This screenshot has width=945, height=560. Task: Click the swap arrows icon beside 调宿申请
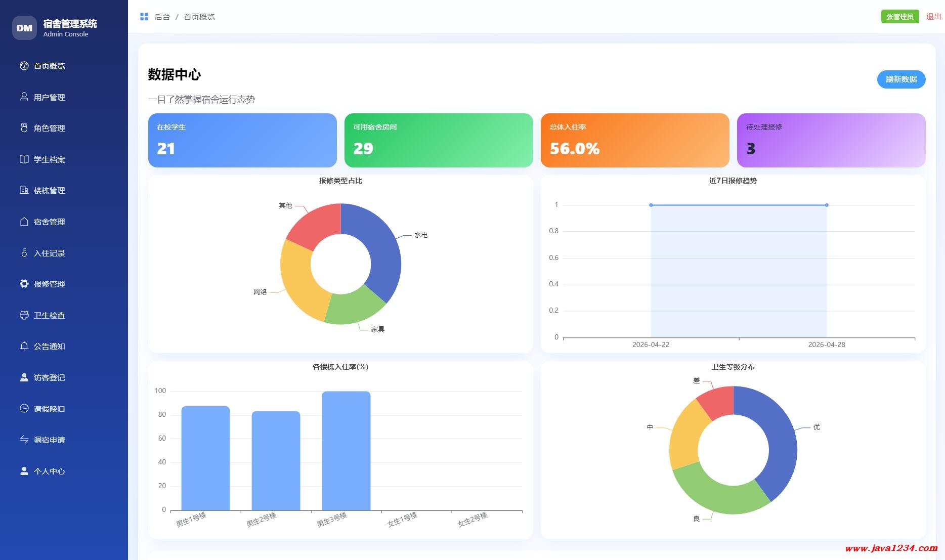click(x=24, y=440)
